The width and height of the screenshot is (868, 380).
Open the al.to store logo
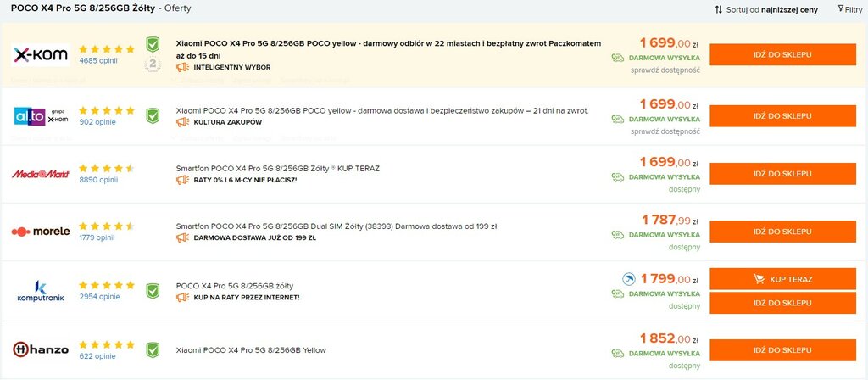click(x=41, y=116)
